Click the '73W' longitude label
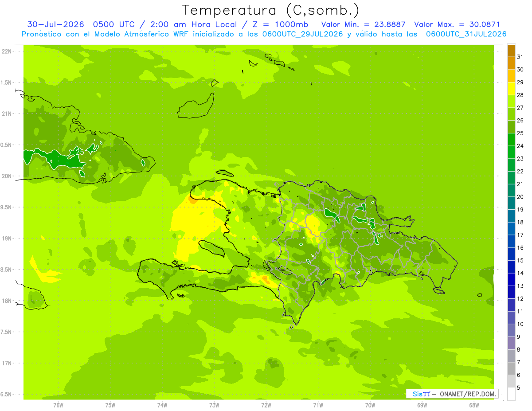Image resolution: width=532 pixels, height=411 pixels. [214, 405]
